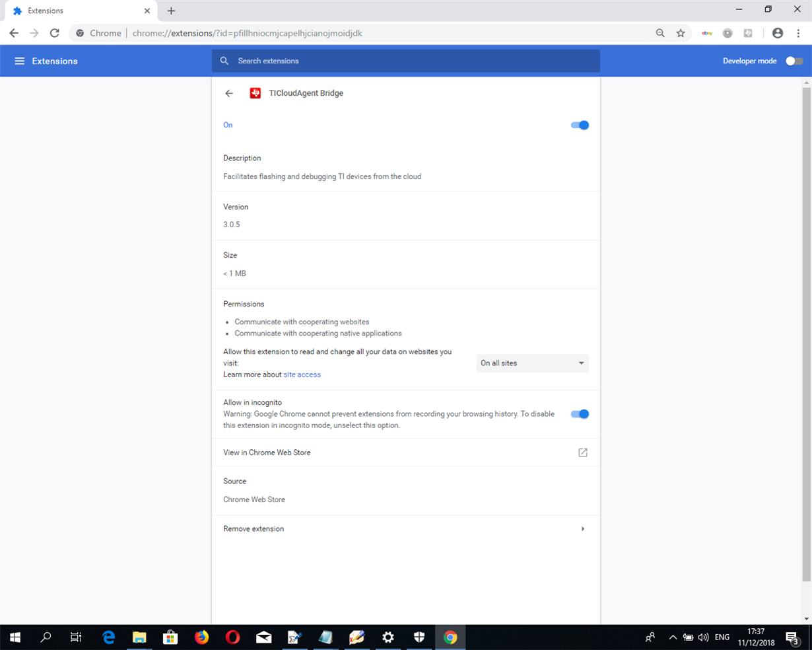
Task: Launch Opera from taskbar
Action: [232, 637]
